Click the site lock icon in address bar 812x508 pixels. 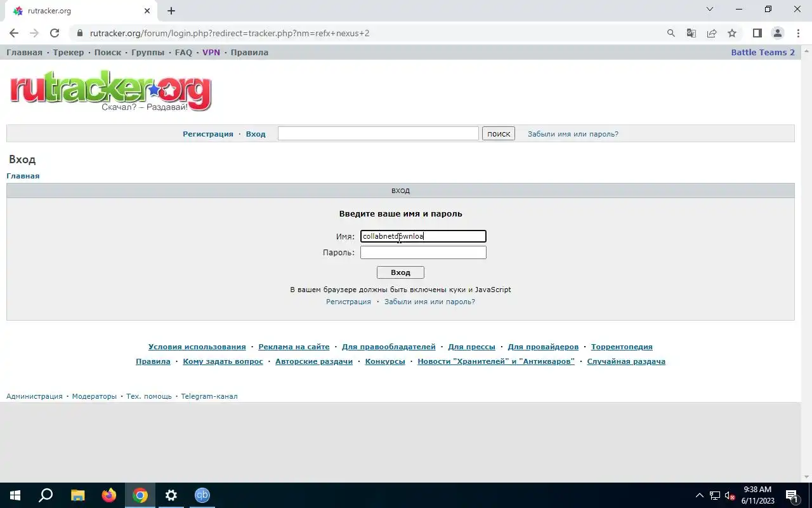coord(79,33)
